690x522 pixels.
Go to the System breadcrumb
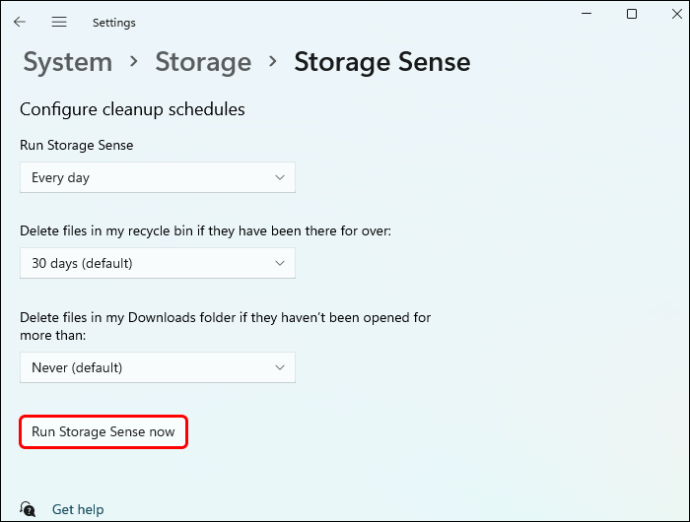click(66, 62)
